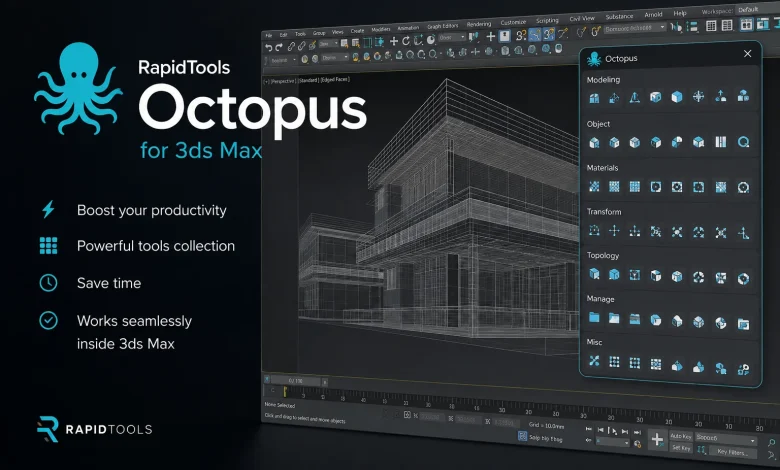780x470 pixels.
Task: Select the Rotate tool in main toolbar
Action: 406,40
